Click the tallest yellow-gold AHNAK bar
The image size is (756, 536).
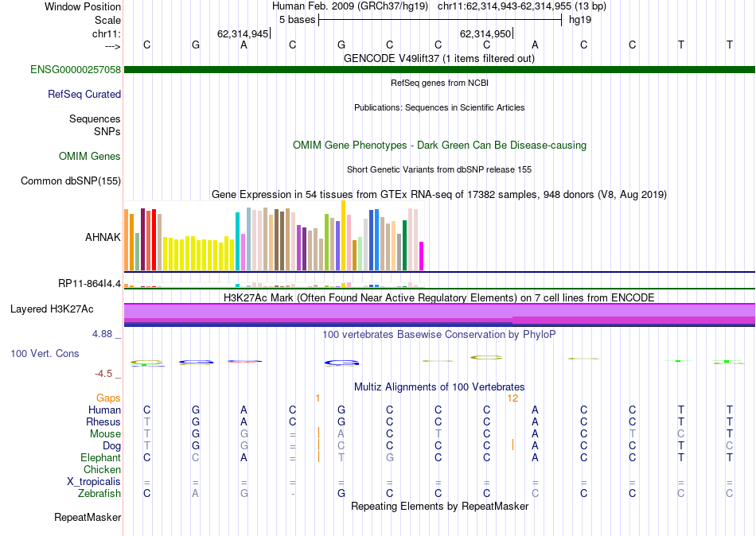tap(343, 235)
